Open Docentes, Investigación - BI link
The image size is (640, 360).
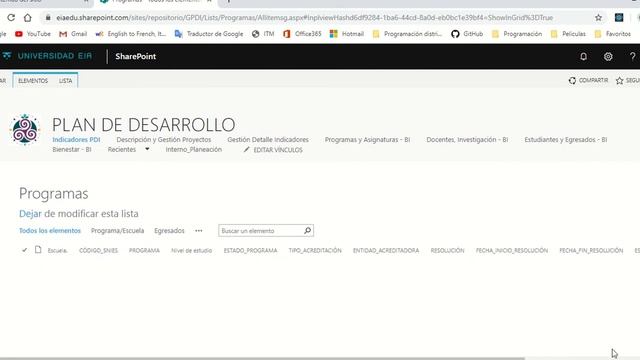point(467,140)
